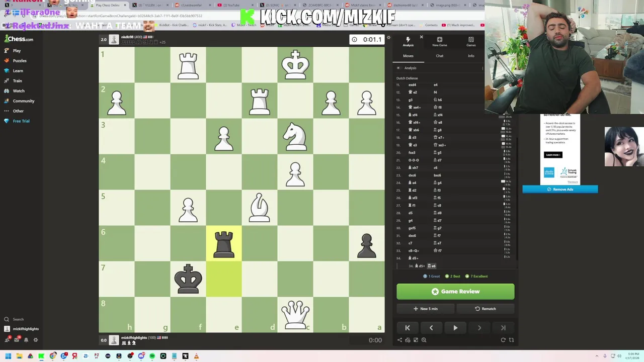The width and height of the screenshot is (644, 362).
Task: Click the sidebar Search field
Action: pyautogui.click(x=18, y=319)
